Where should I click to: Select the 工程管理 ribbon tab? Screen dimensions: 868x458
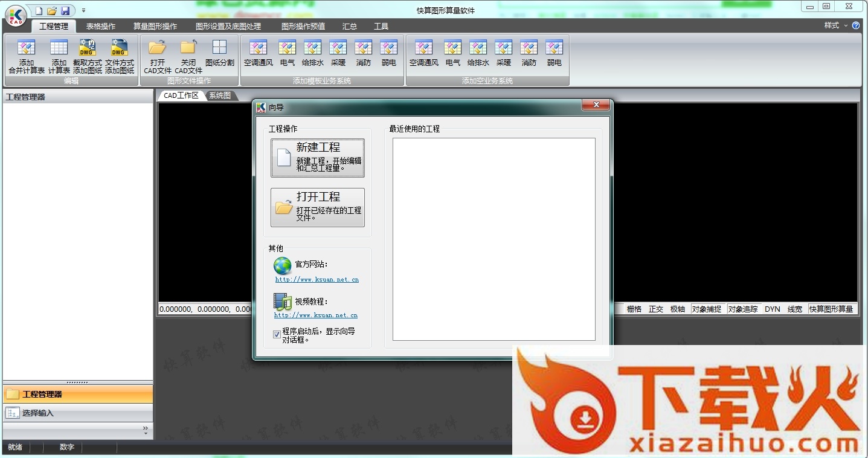pos(54,27)
